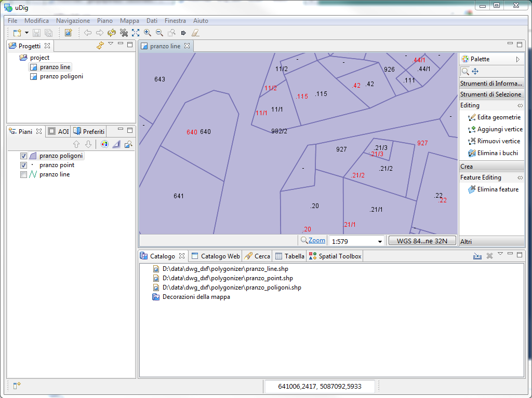Select pranzo line map in Progetti tree
532x398 pixels.
55,67
